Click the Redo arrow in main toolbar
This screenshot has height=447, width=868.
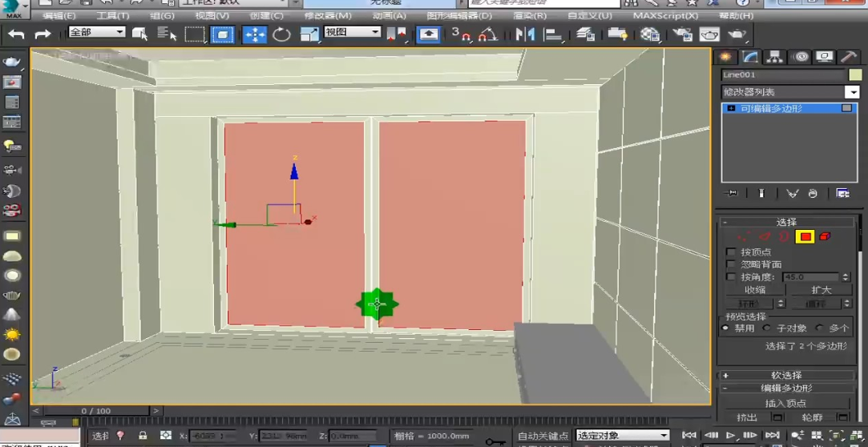coord(42,34)
